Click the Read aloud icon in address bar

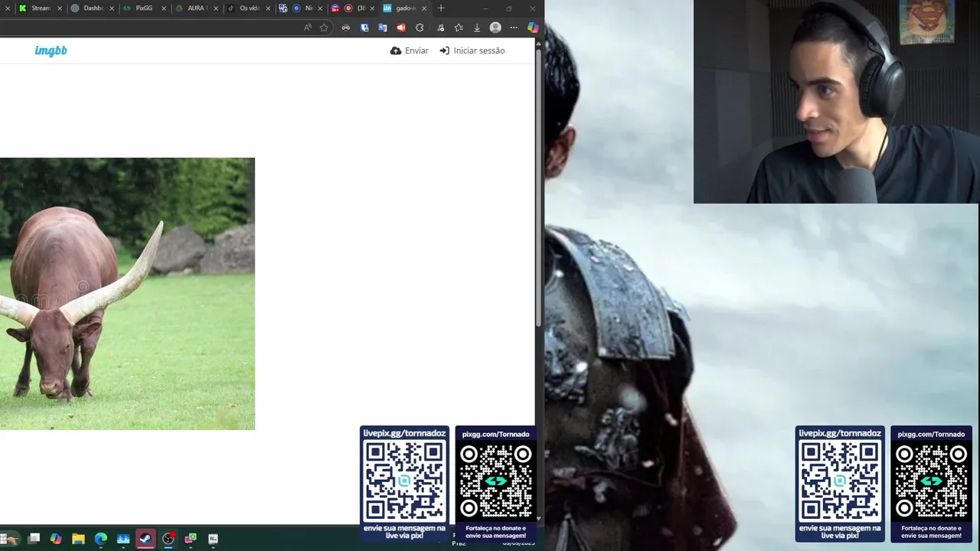pos(308,28)
